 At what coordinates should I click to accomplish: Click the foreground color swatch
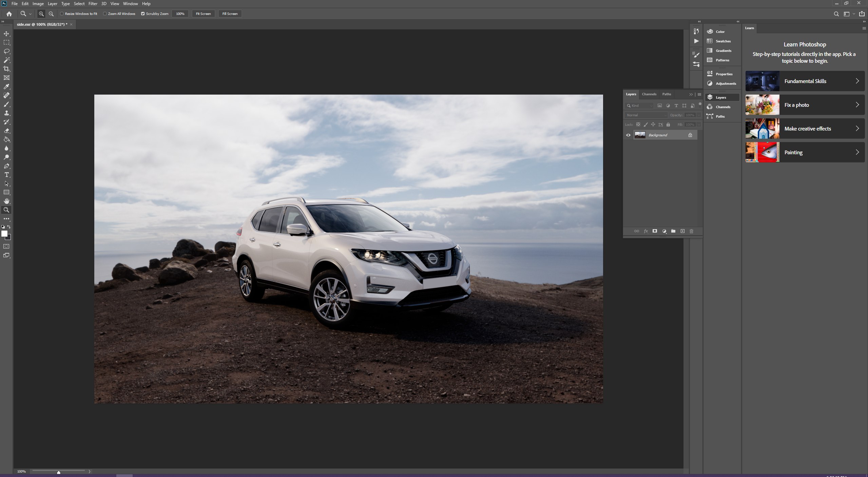click(4, 234)
